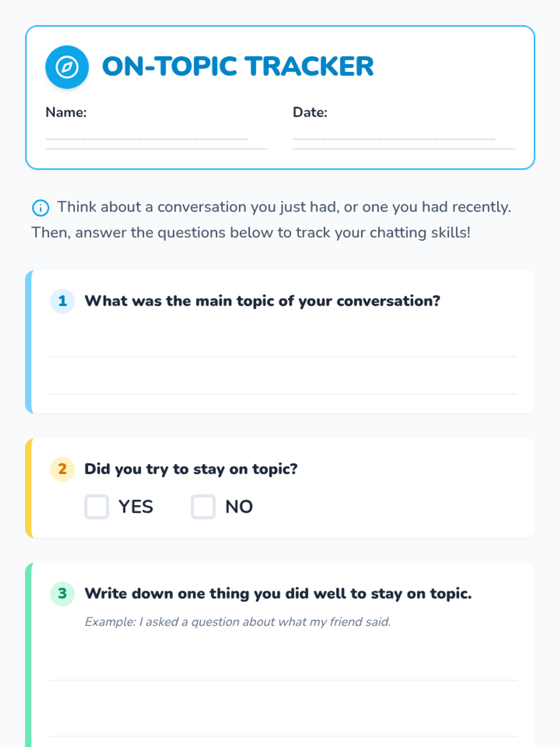The width and height of the screenshot is (560, 747).
Task: Click the info icon before the instructions
Action: tap(41, 208)
